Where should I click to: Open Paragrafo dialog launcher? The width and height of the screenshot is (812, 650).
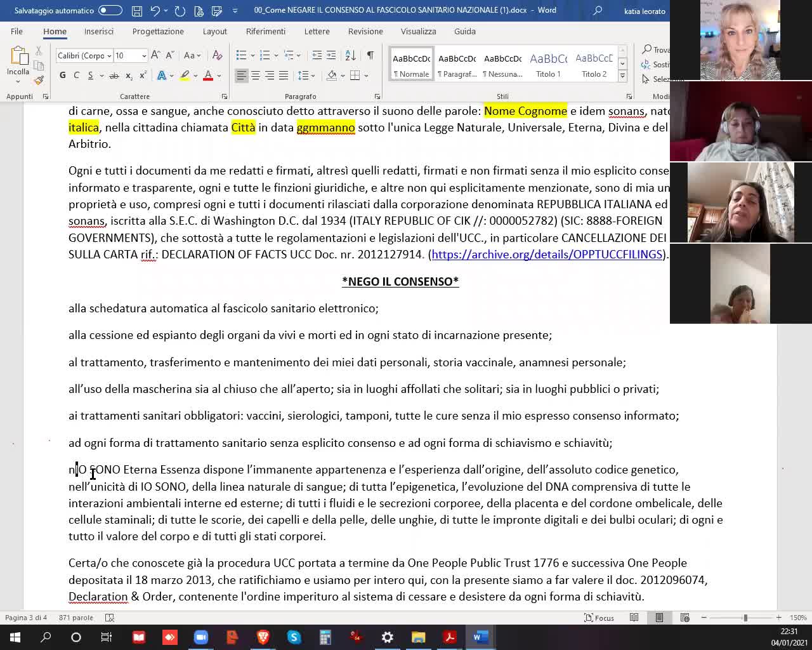point(377,96)
